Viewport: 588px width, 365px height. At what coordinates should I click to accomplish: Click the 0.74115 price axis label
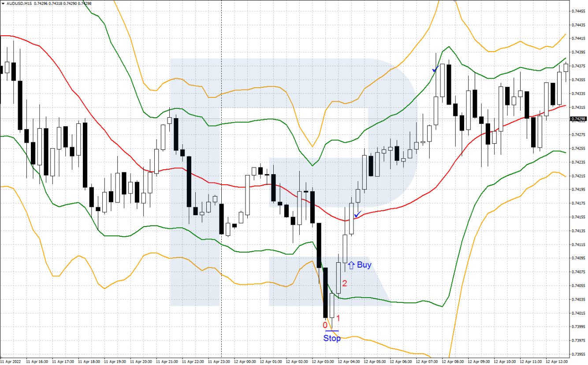pyautogui.click(x=578, y=244)
